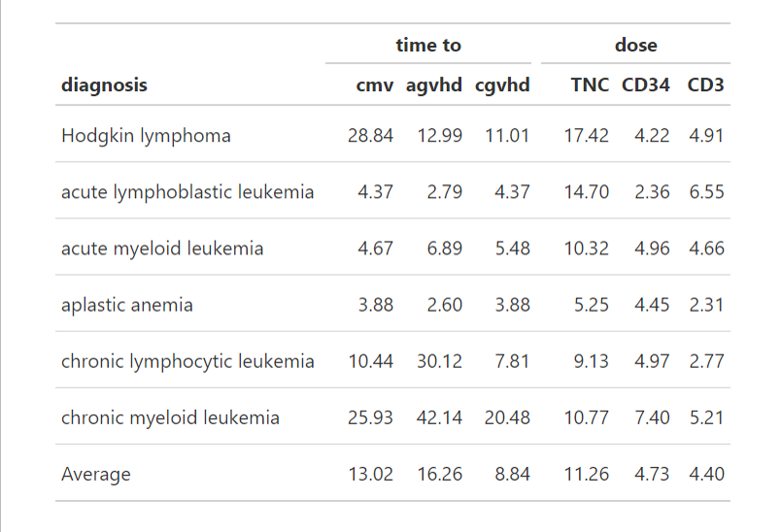
Task: Click the 'cmv' column header
Action: [374, 85]
